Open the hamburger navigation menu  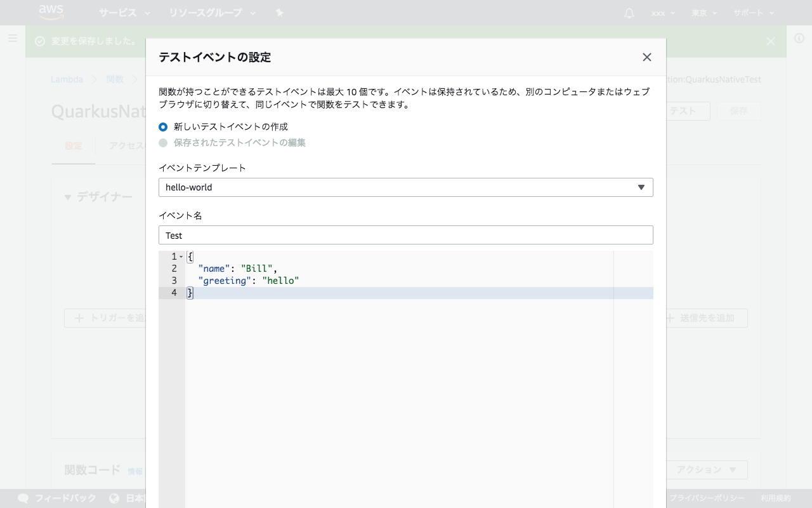click(13, 38)
